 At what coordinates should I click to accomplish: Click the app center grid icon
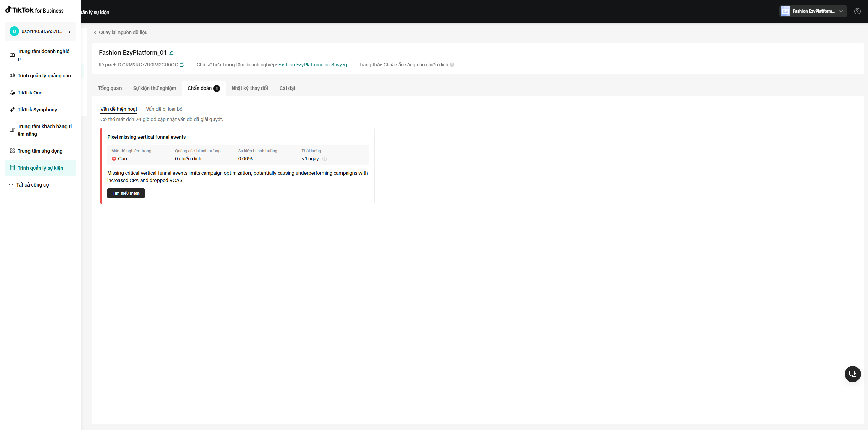click(12, 151)
